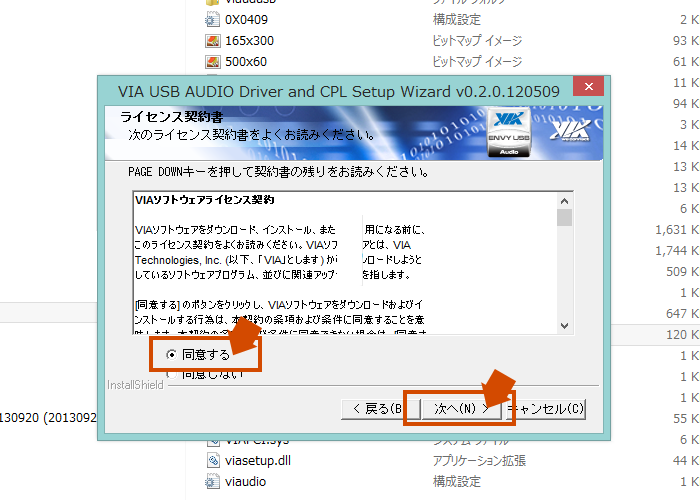The width and height of the screenshot is (700, 500).
Task: Click ビットマップ イメージ type in the 165x300 row
Action: (x=477, y=41)
